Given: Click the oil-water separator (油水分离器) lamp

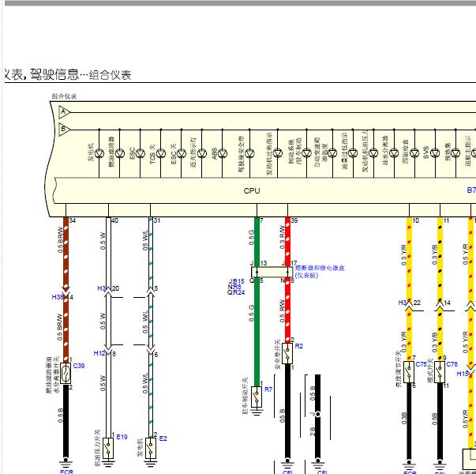Looking at the screenshot, I should (394, 153).
